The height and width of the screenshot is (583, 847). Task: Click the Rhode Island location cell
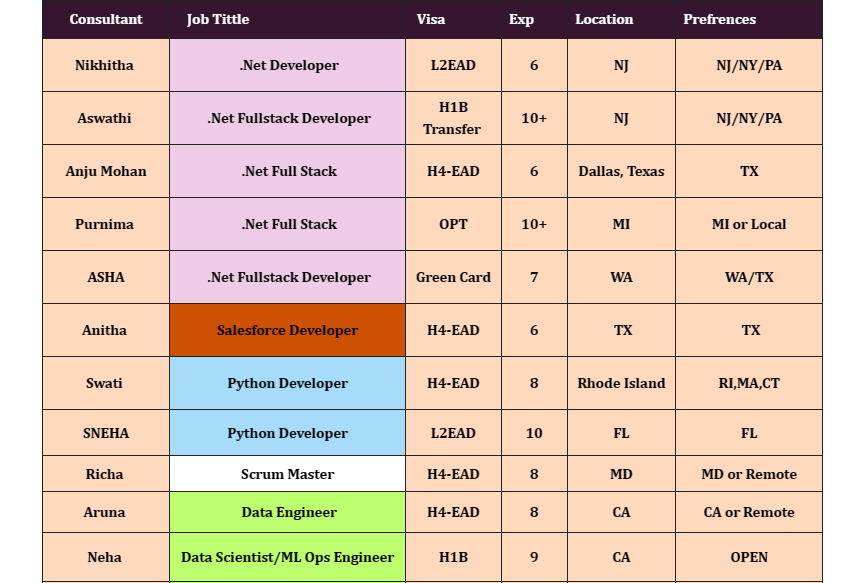(621, 383)
